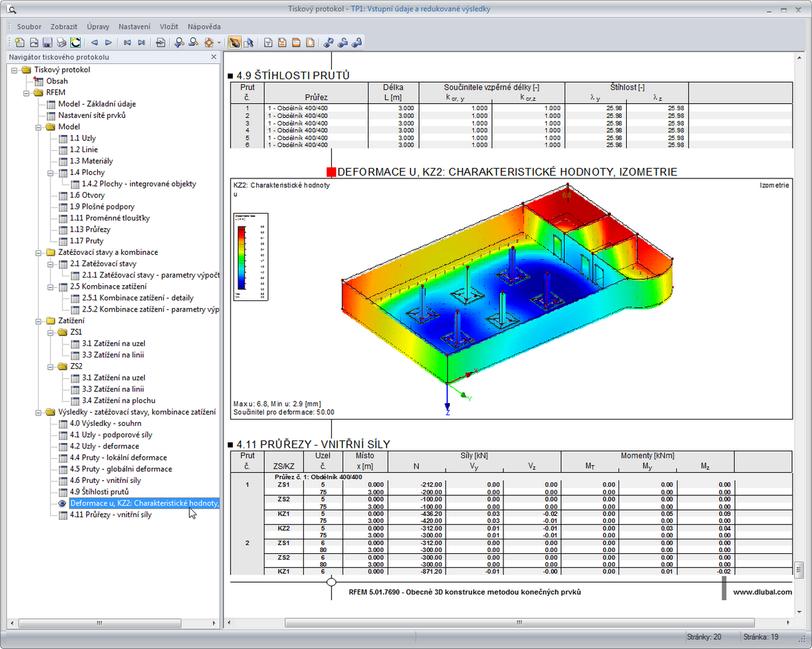Click the first blue chain link icon
Image resolution: width=812 pixels, height=649 pixels.
tap(329, 43)
